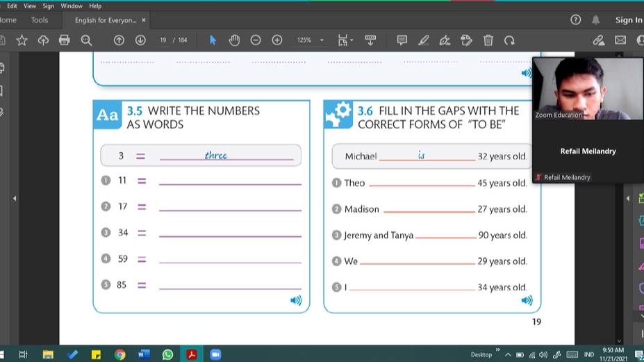Image resolution: width=644 pixels, height=362 pixels.
Task: Click the delete trash icon
Action: (x=488, y=40)
